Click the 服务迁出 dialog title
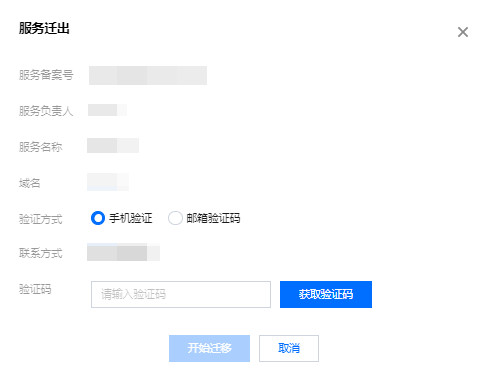 (44, 28)
